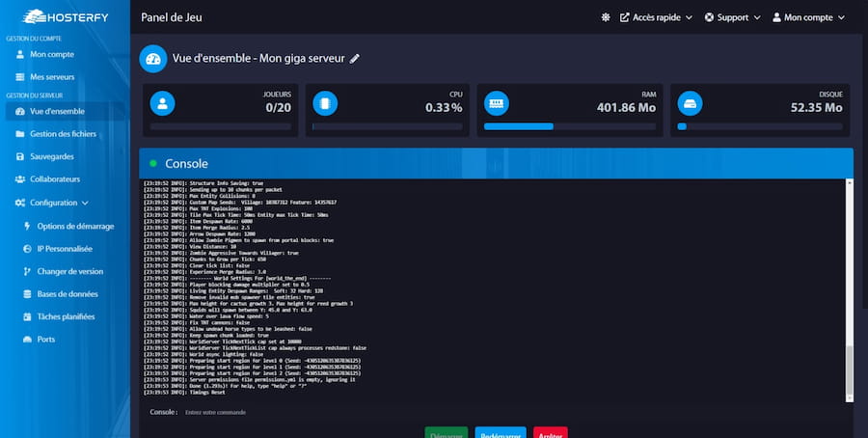Toggle the theme sun icon in header
868x438 pixels.
point(606,17)
